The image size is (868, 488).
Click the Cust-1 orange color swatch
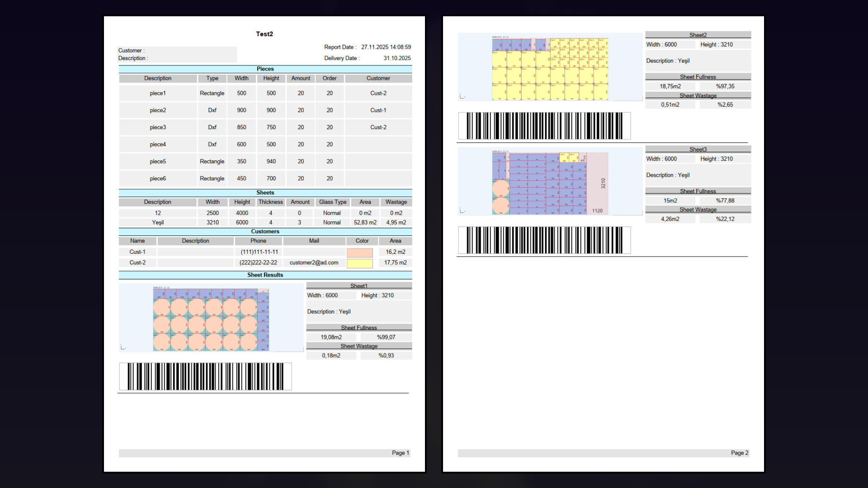(x=359, y=252)
